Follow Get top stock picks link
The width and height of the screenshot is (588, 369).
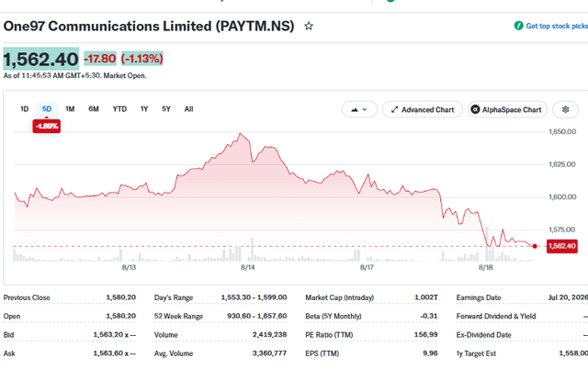coord(557,26)
